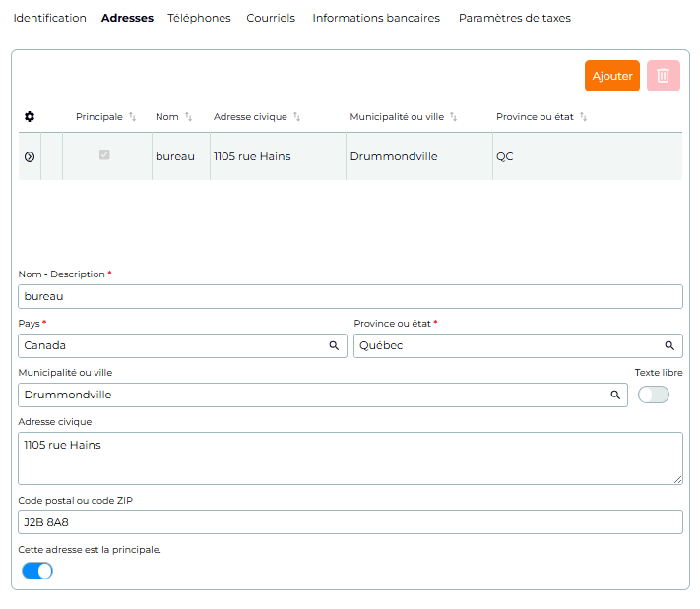
Task: Open the Téléphones tab
Action: 199,18
